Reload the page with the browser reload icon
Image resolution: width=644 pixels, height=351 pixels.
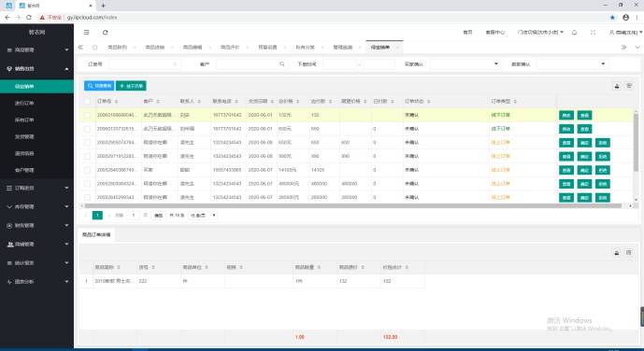(x=28, y=17)
